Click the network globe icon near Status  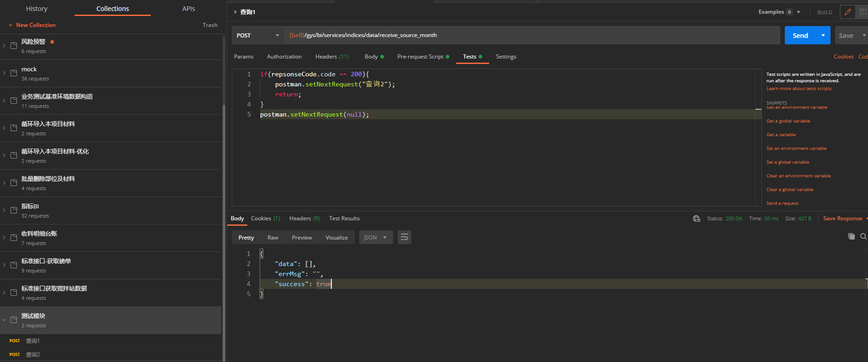[697, 218]
